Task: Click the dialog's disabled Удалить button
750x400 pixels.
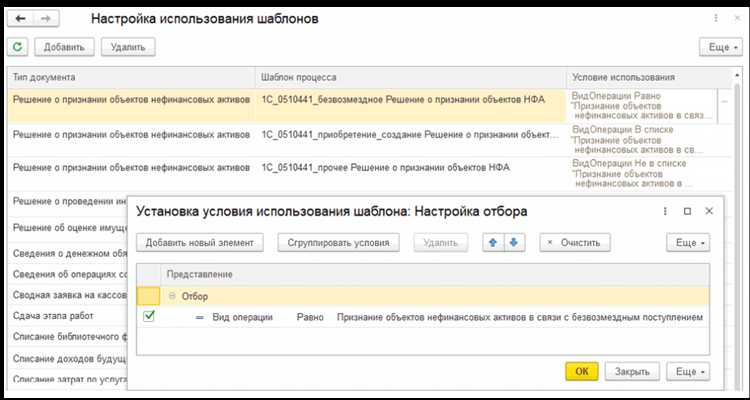Action: 440,243
